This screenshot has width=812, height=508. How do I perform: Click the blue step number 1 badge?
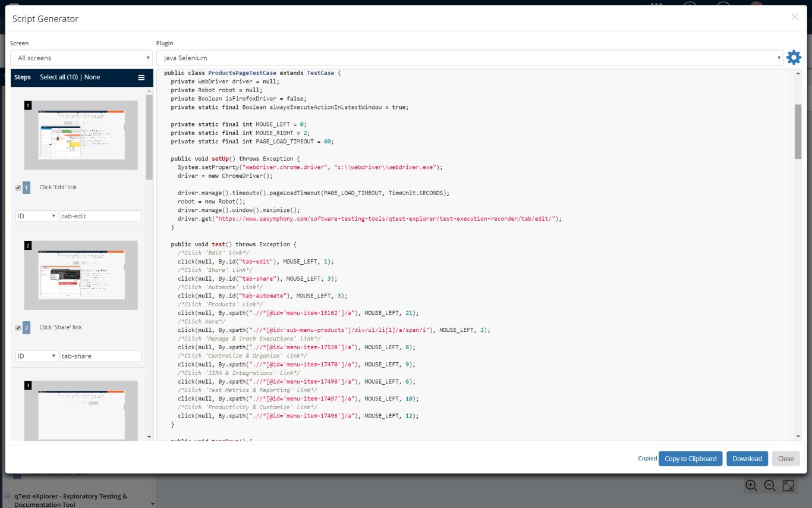coord(26,187)
